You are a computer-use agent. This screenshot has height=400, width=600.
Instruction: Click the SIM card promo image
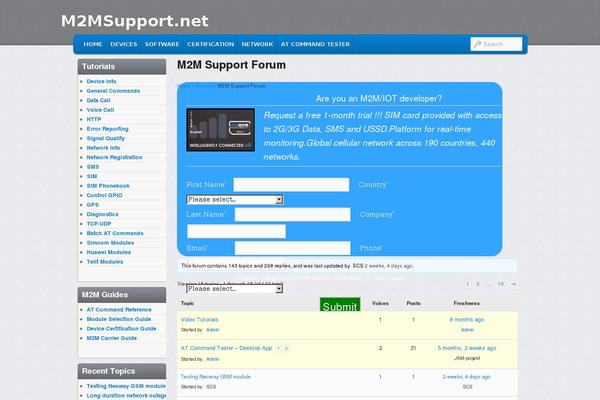point(221,130)
